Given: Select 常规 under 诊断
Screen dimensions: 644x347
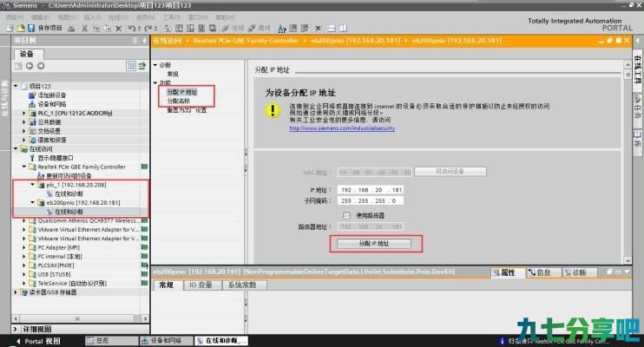Looking at the screenshot, I should tap(173, 74).
